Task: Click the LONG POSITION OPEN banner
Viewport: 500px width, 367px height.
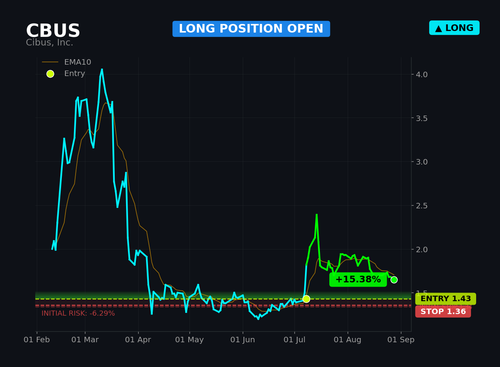Action: [251, 29]
